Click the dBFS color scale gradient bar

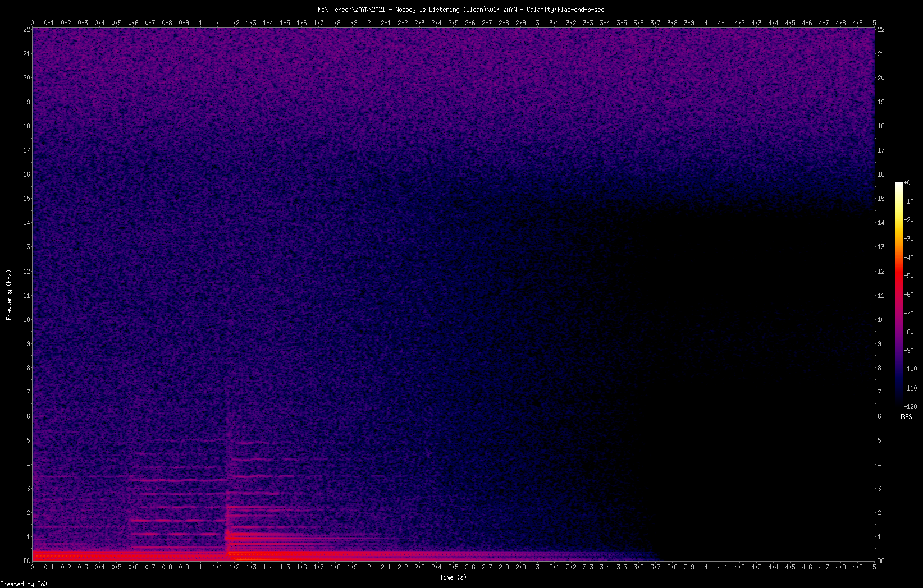click(899, 294)
